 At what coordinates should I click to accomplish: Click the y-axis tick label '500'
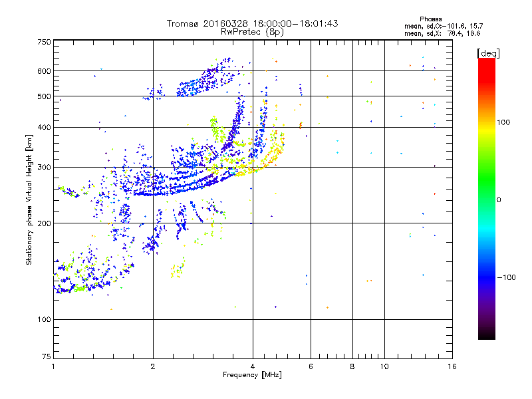point(44,96)
